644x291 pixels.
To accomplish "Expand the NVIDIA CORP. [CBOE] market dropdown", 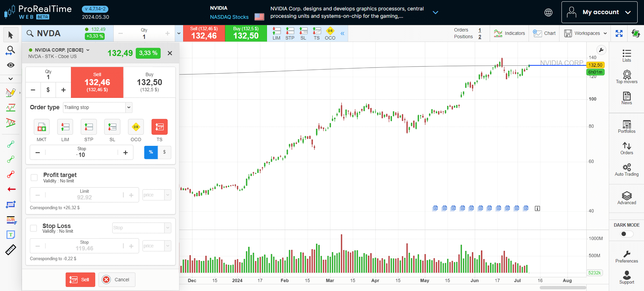I will click(88, 50).
